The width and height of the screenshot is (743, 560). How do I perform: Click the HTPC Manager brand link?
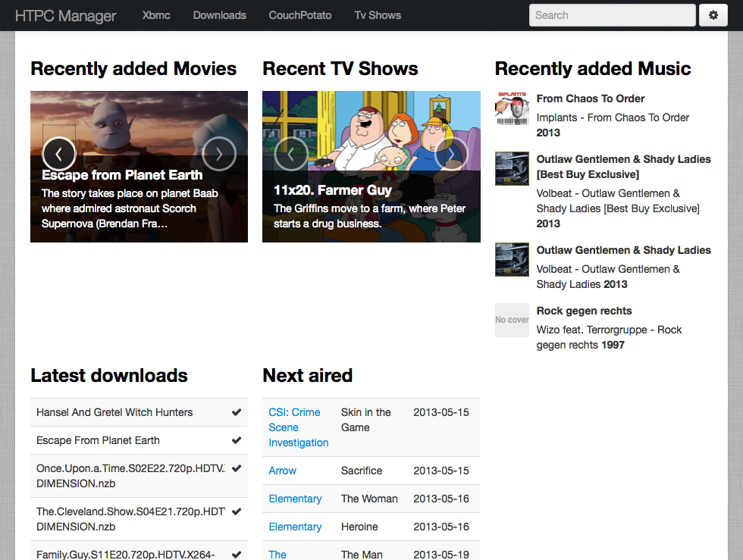[65, 16]
